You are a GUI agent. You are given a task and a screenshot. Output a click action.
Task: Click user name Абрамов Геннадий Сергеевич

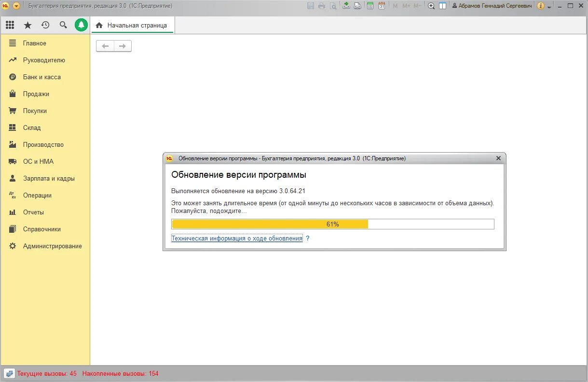point(492,6)
